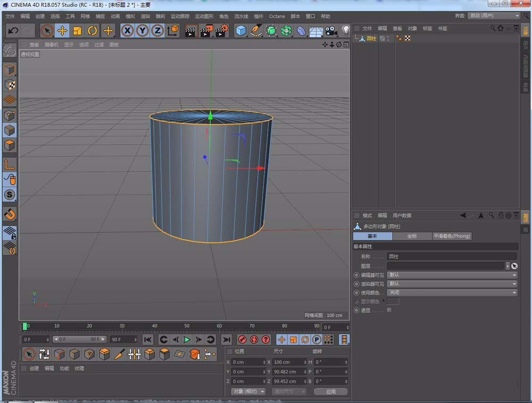Click the 名称 name input field
This screenshot has width=532, height=403.
click(x=452, y=256)
